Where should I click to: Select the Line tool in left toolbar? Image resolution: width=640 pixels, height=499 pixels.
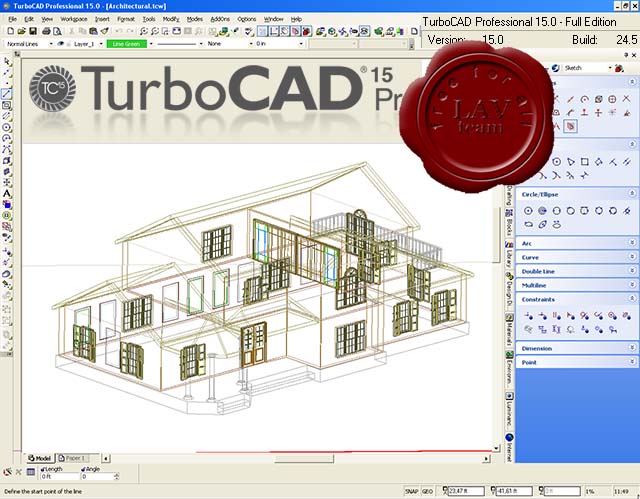coord(7,94)
